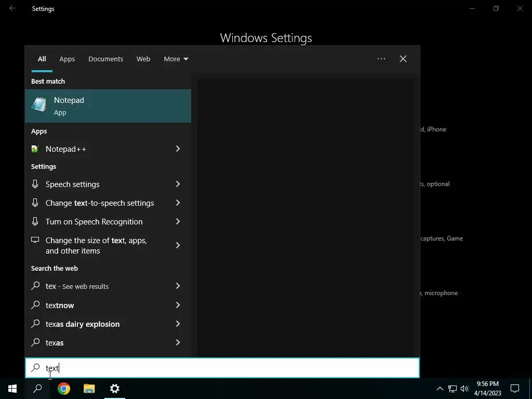The width and height of the screenshot is (532, 399).
Task: Close the search panel with the X
Action: [403, 59]
